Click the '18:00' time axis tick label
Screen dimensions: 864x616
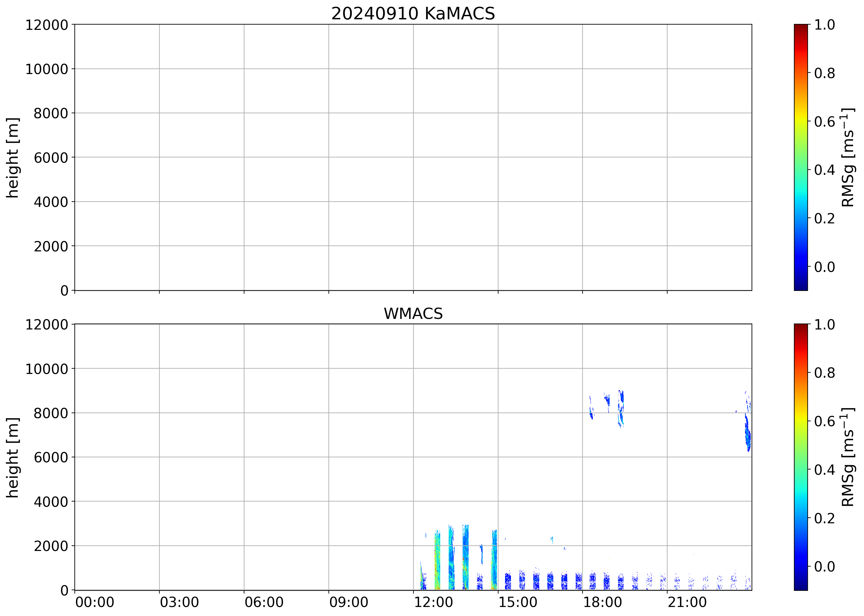coord(602,602)
